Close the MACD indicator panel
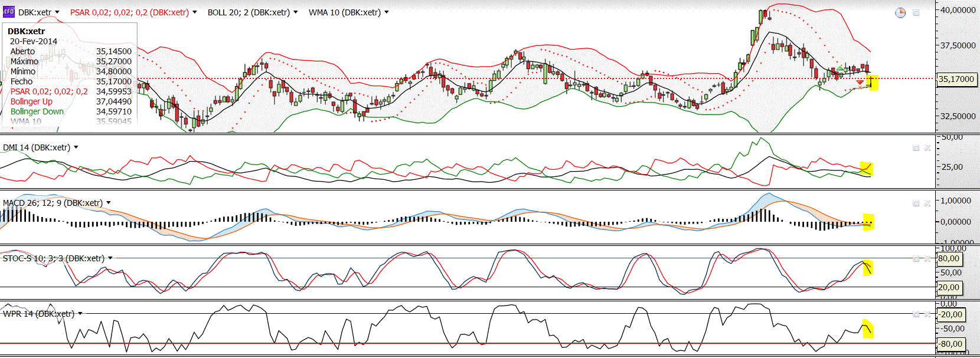This screenshot has width=980, height=358. tap(927, 203)
